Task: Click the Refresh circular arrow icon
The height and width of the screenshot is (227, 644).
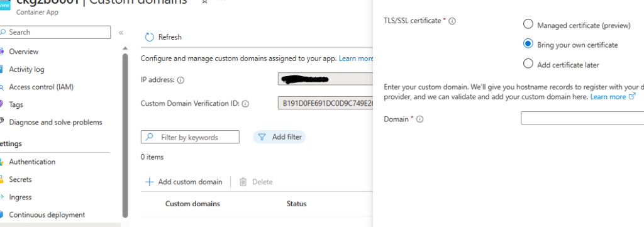Action: tap(149, 37)
